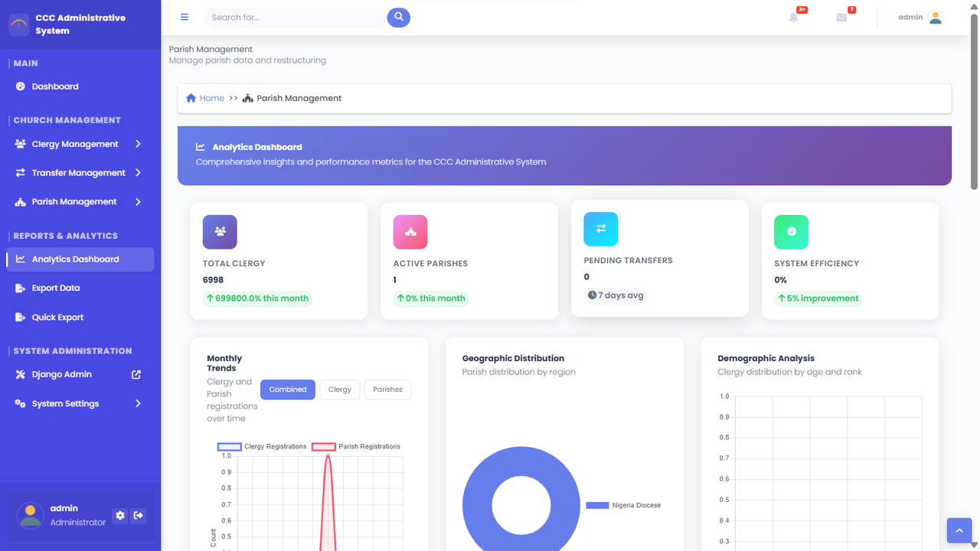
Task: Click the Total Clergy value 6998
Action: (214, 280)
